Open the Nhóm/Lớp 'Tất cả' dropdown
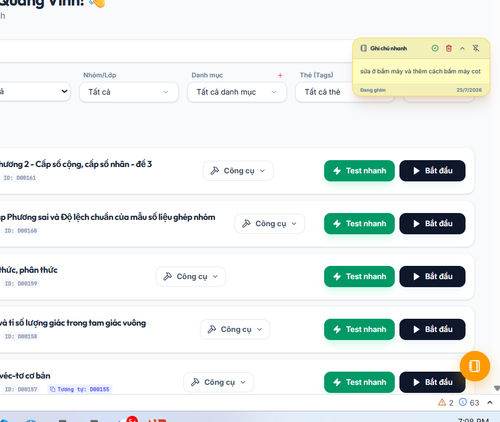Viewport: 500px width, 422px height. (129, 92)
